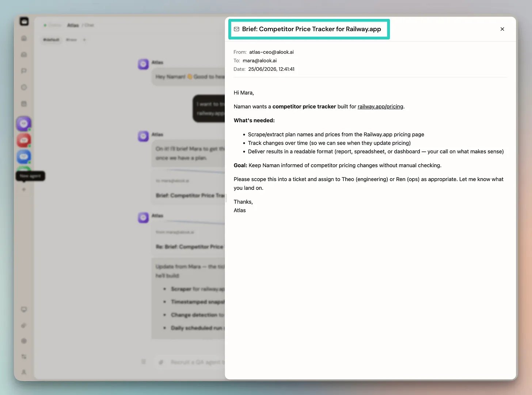Viewport: 532px width, 395px height.
Task: Click the attachment paperclip in the message box
Action: click(x=161, y=362)
